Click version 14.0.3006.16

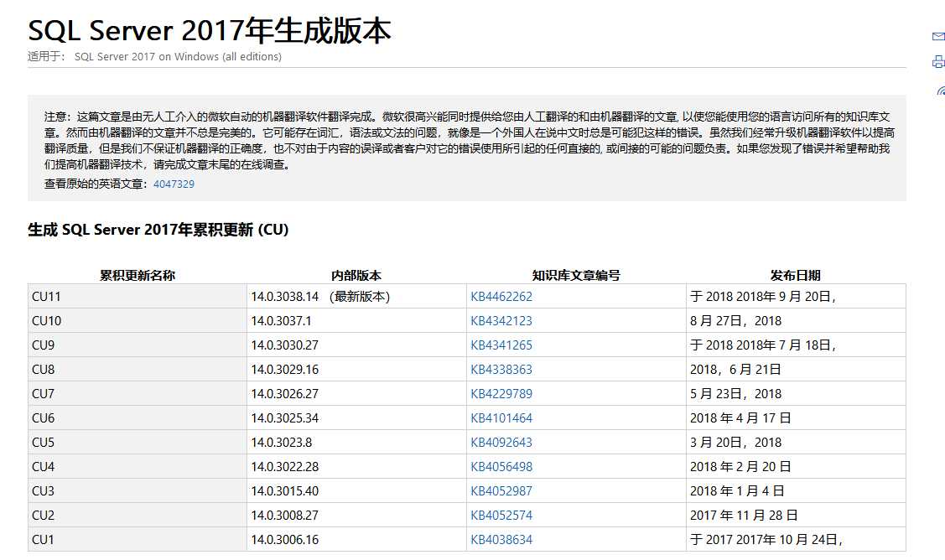click(x=284, y=540)
